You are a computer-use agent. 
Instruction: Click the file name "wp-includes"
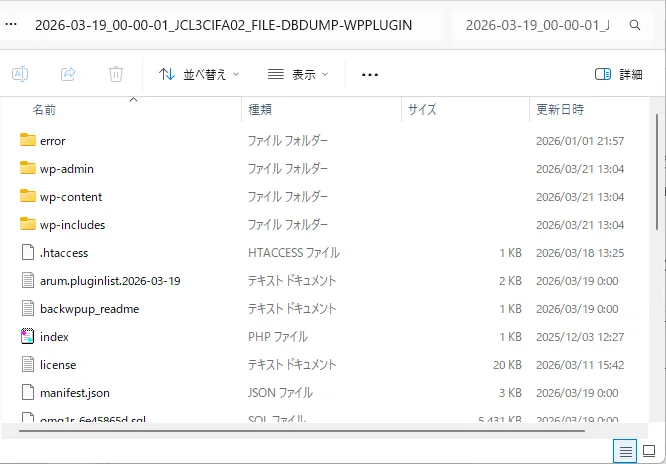point(72,225)
